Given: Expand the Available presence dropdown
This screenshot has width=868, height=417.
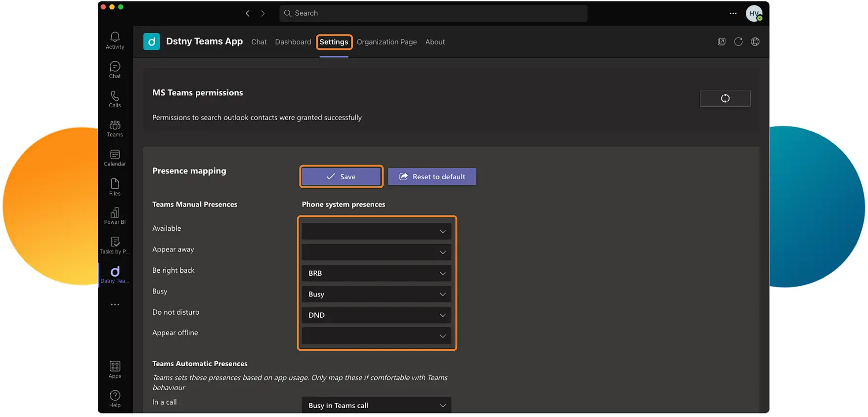Looking at the screenshot, I should [x=376, y=231].
